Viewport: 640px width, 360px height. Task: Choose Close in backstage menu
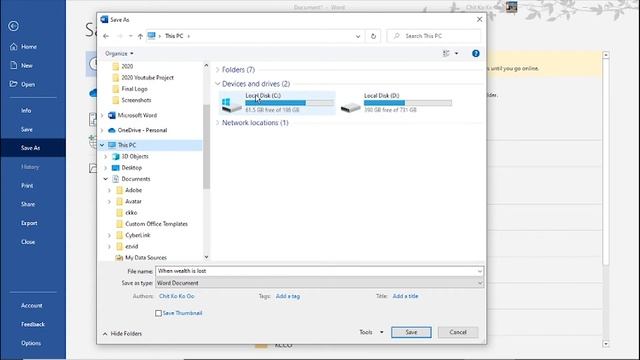coord(28,242)
